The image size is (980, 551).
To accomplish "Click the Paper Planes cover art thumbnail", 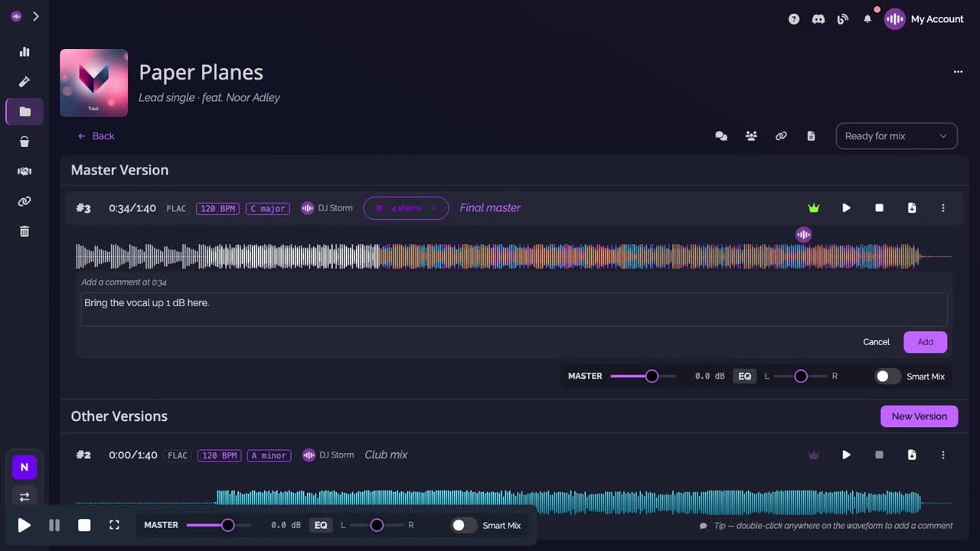I will click(94, 83).
